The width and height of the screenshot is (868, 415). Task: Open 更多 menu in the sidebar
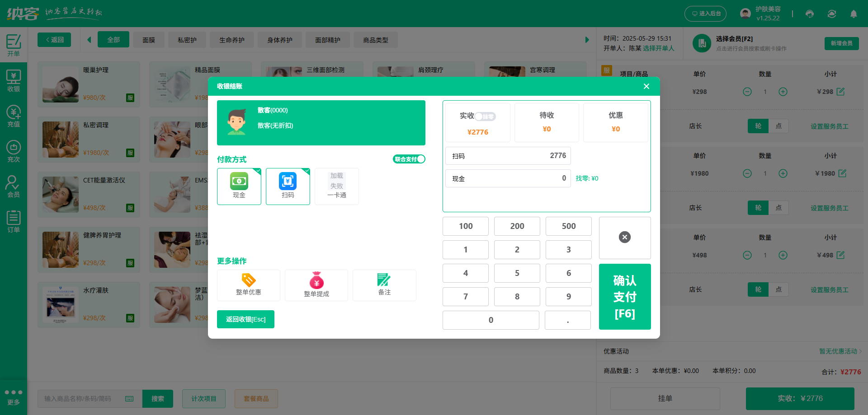pos(14,397)
